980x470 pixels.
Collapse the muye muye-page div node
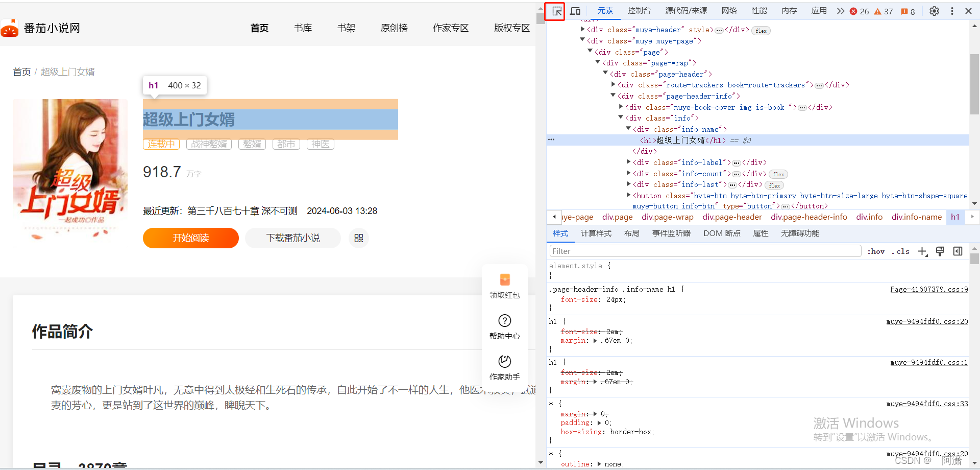tap(582, 40)
